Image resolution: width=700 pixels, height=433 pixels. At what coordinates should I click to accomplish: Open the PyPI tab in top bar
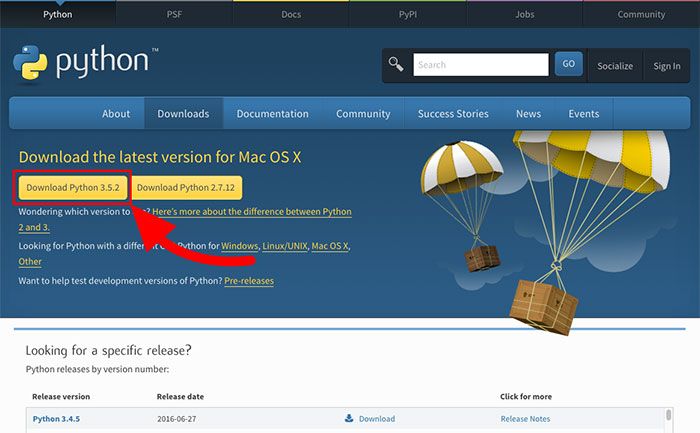408,14
